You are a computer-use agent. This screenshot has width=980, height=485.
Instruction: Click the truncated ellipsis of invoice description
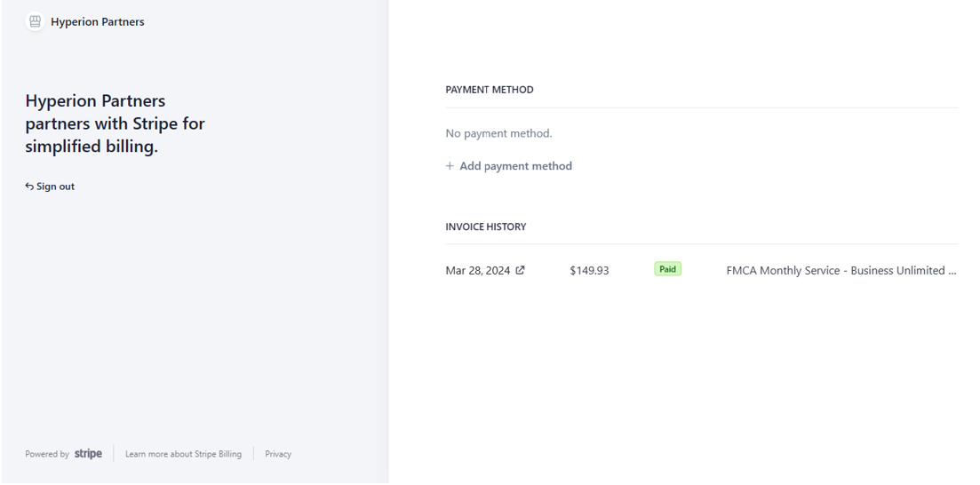[x=952, y=271]
